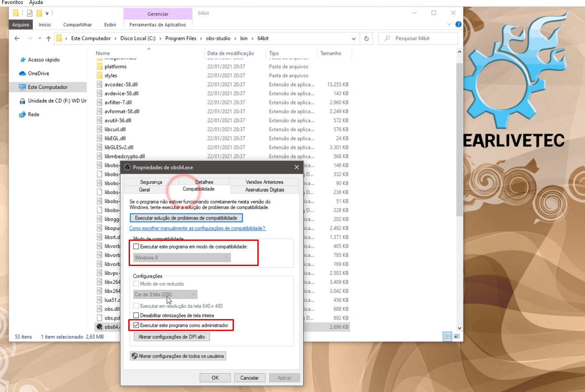Screen dimensions: 585x392
Task: Open the Arquivo menu
Action: [21, 25]
